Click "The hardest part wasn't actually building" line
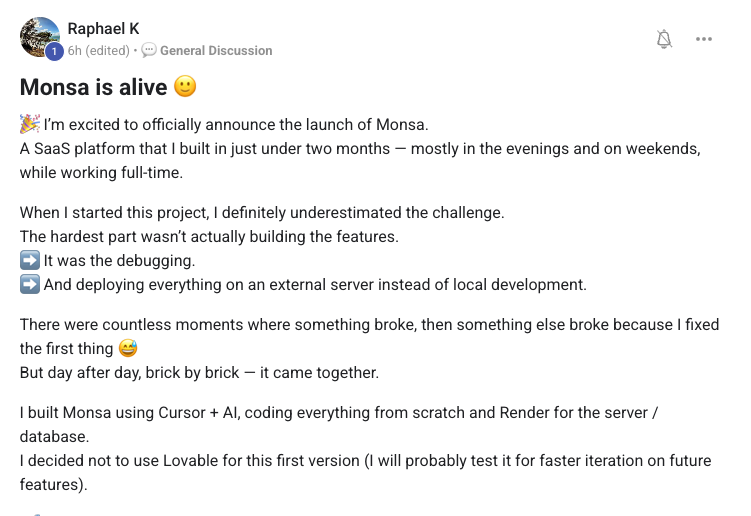The height and width of the screenshot is (516, 751). (x=209, y=236)
